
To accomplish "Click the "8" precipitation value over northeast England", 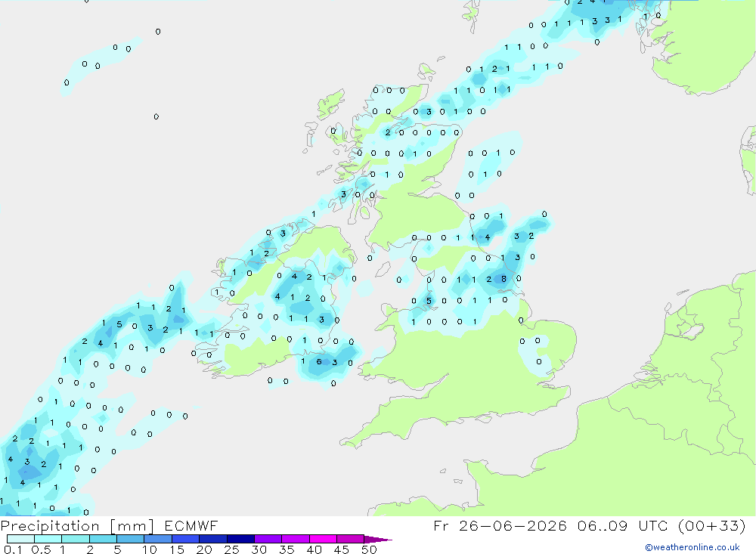I will [x=503, y=279].
